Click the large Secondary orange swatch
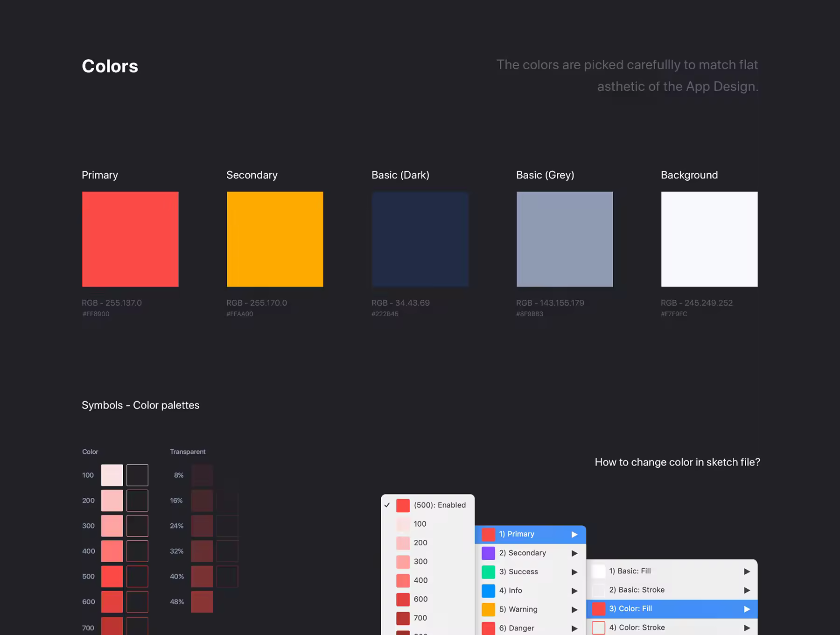Viewport: 840px width, 635px height. [x=275, y=239]
